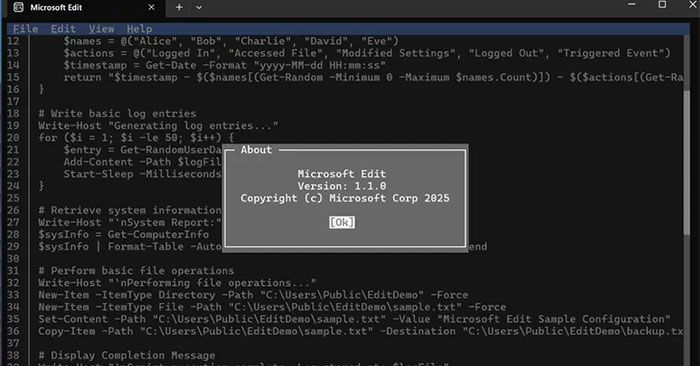The width and height of the screenshot is (700, 366).
Task: Click the '$sysInfo | Format-Table' line
Action: [130, 246]
